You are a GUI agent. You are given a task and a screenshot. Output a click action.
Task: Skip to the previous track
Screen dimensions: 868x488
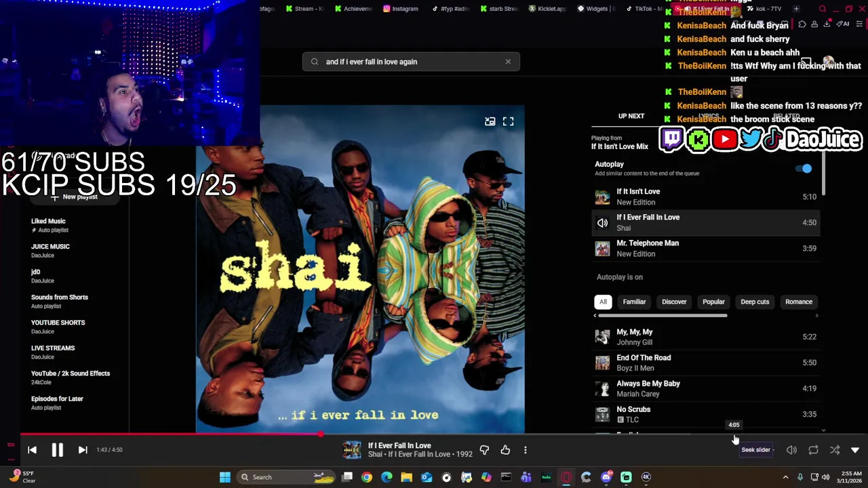32,449
